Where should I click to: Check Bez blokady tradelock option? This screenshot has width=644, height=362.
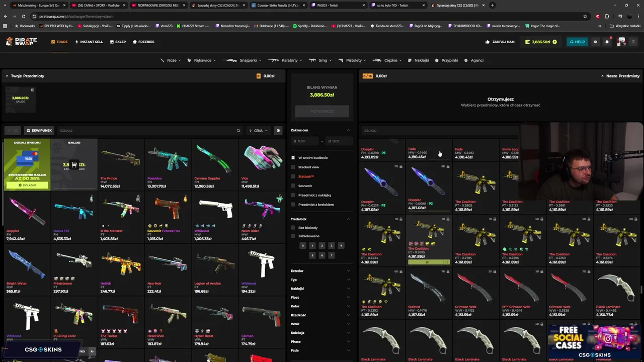[293, 228]
